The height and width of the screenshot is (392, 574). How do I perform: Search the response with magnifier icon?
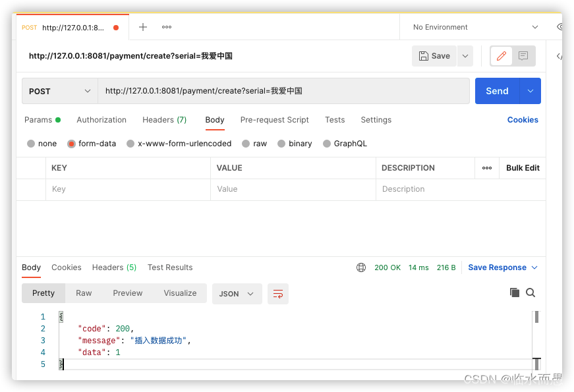531,293
